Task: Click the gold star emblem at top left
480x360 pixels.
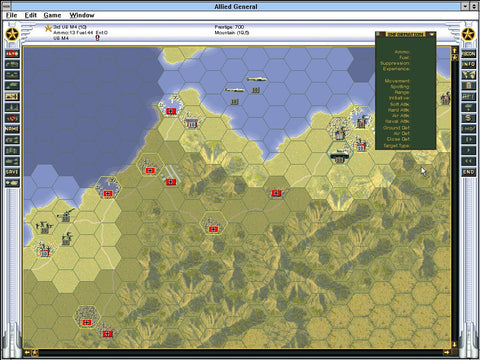Action: [x=12, y=34]
